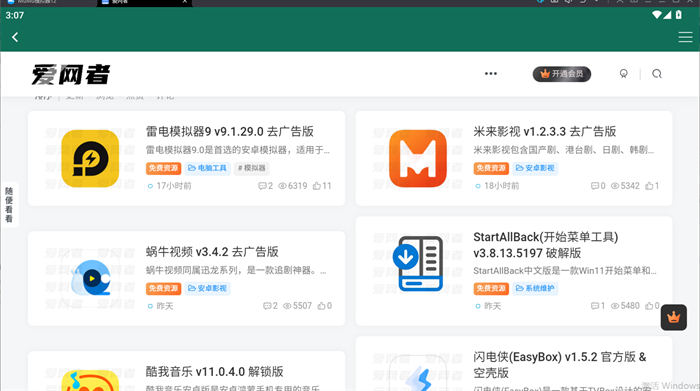The image size is (700, 391).
Task: Click the views eye icon showing 5342
Action: point(615,186)
